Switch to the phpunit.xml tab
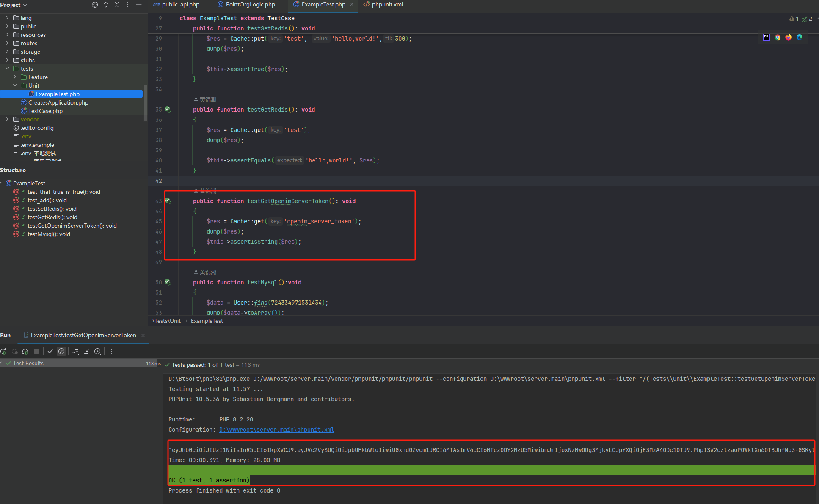 click(383, 5)
